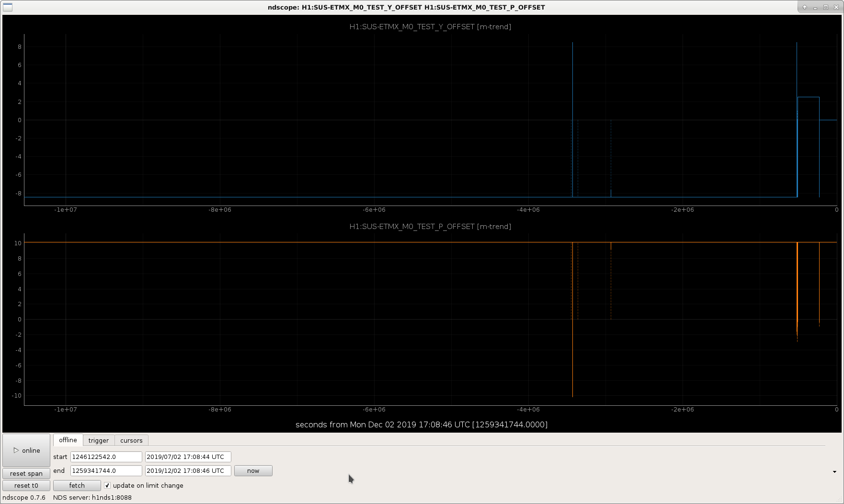Click the seconds from Mon Dec 02 axis label
Screen dimensions: 844x504
tap(422, 424)
